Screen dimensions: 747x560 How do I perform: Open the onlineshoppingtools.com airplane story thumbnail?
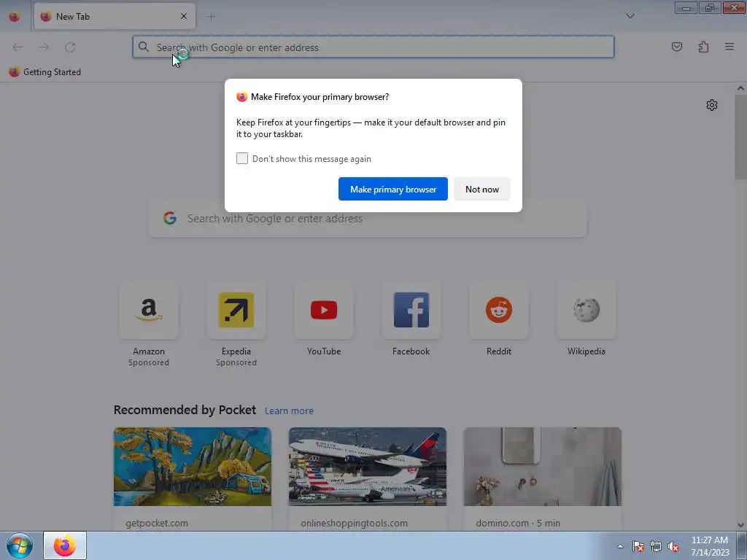(368, 467)
